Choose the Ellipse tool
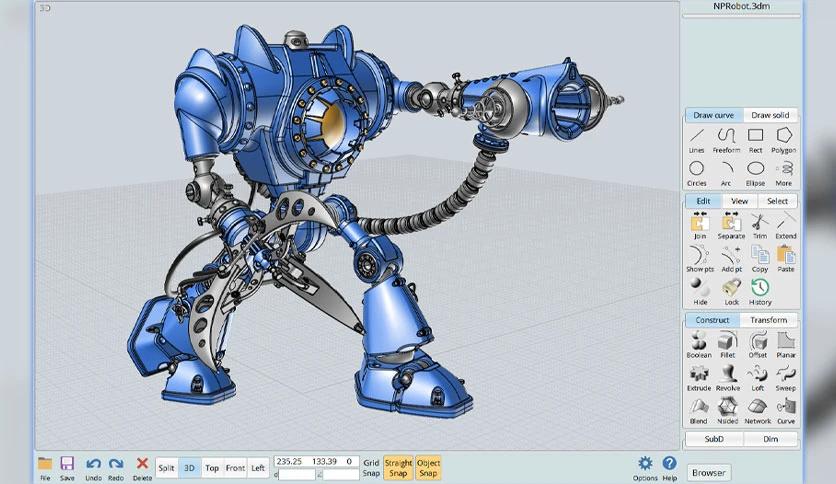The image size is (836, 484). click(x=755, y=174)
